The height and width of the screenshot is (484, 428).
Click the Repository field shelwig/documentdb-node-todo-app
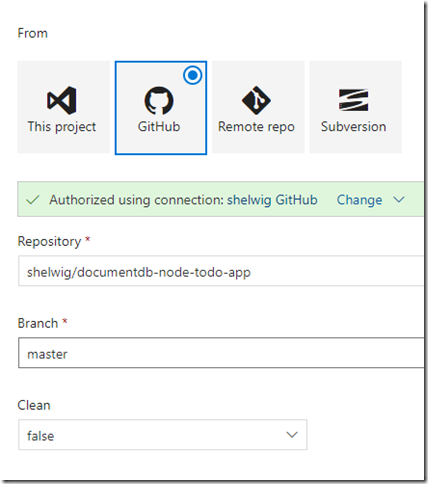pyautogui.click(x=221, y=271)
